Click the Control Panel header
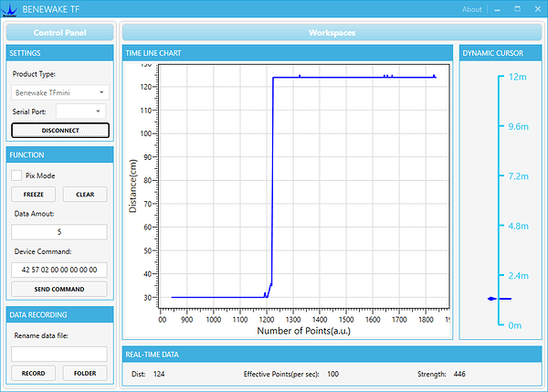The image size is (548, 392). pyautogui.click(x=59, y=33)
